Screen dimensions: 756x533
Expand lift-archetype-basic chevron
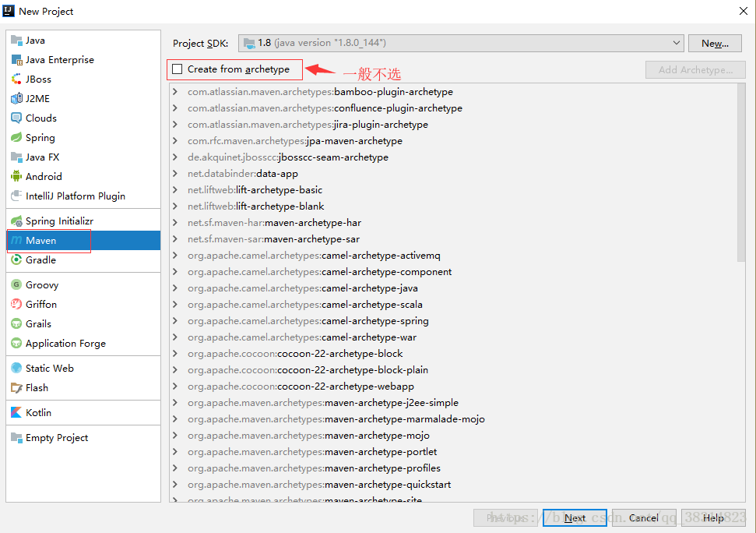[175, 190]
